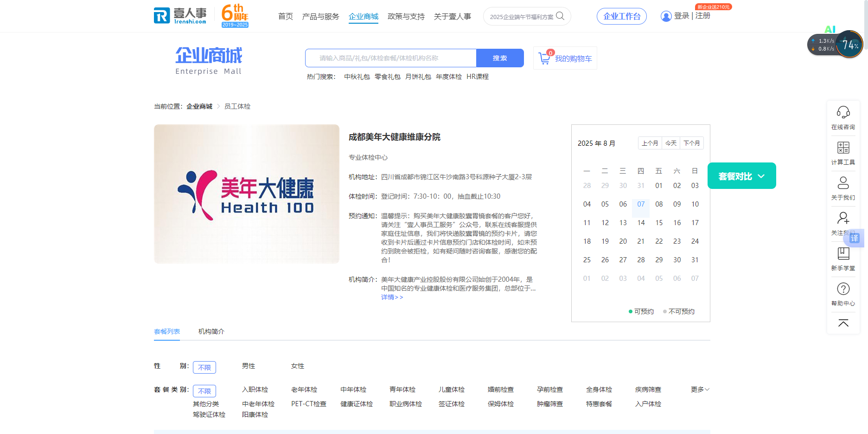Screen dimensions: 868x434
Task: Select PET-CT检查 category
Action: 309,404
